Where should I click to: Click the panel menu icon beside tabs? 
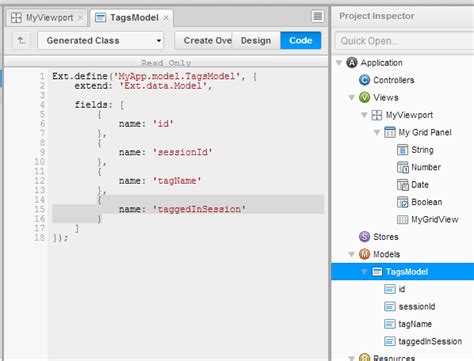point(318,16)
